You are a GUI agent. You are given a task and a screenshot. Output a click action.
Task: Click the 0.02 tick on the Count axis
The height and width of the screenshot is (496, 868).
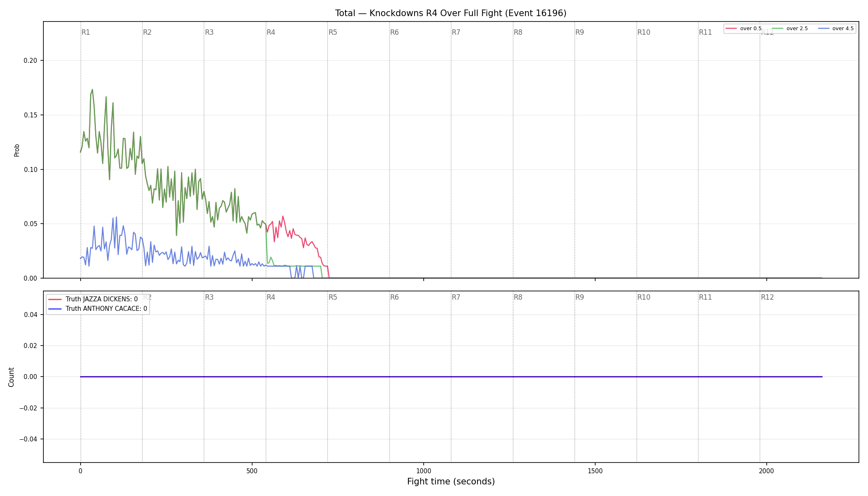coord(30,346)
